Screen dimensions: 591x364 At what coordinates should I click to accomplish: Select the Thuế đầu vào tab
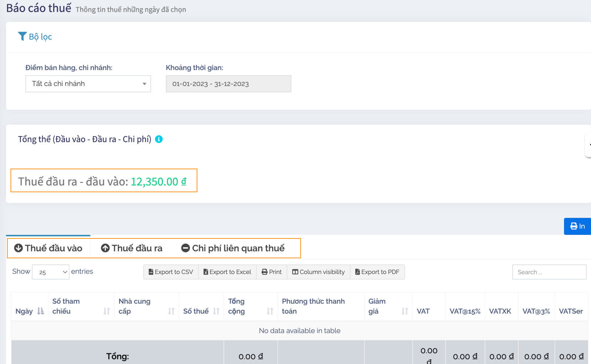[x=48, y=248]
